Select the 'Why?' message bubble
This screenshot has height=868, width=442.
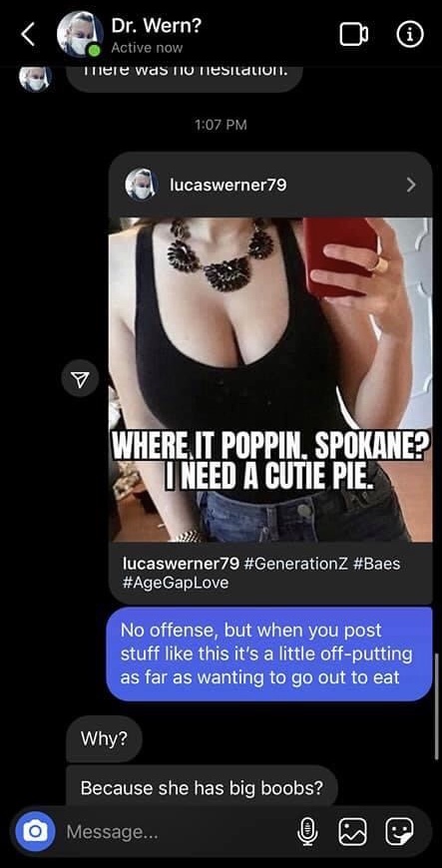click(x=104, y=739)
